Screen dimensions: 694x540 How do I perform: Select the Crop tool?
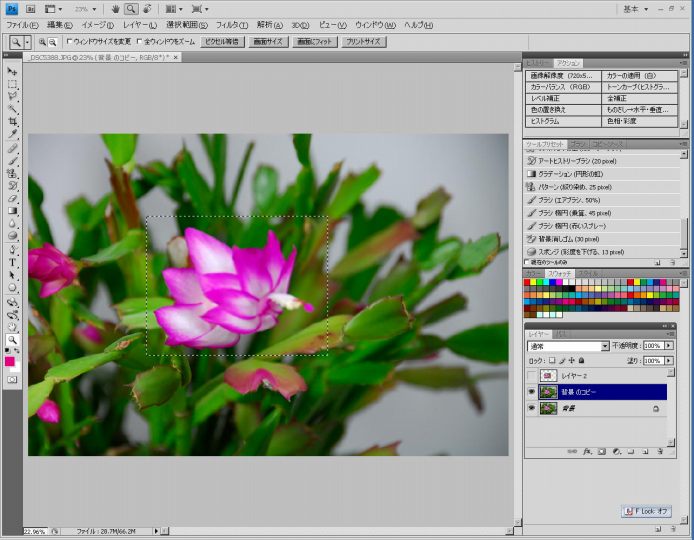click(x=13, y=122)
